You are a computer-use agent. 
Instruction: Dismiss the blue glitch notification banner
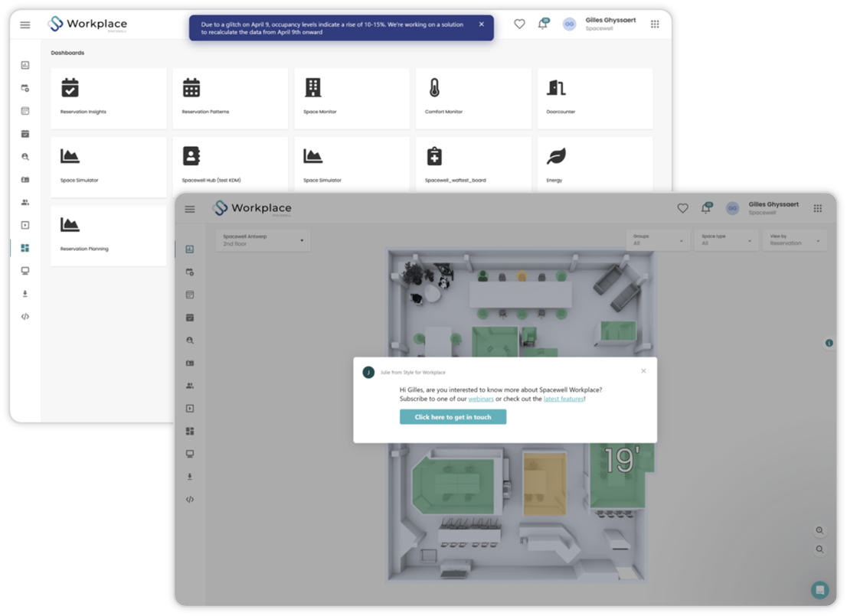(481, 24)
